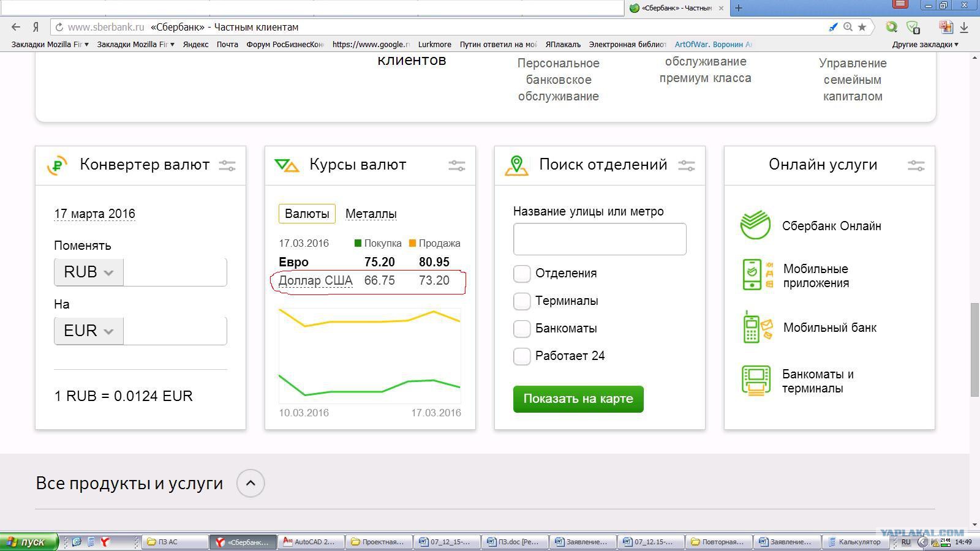Click settings icon of Онлайн услуги widget
The width and height of the screenshot is (980, 551).
click(916, 166)
